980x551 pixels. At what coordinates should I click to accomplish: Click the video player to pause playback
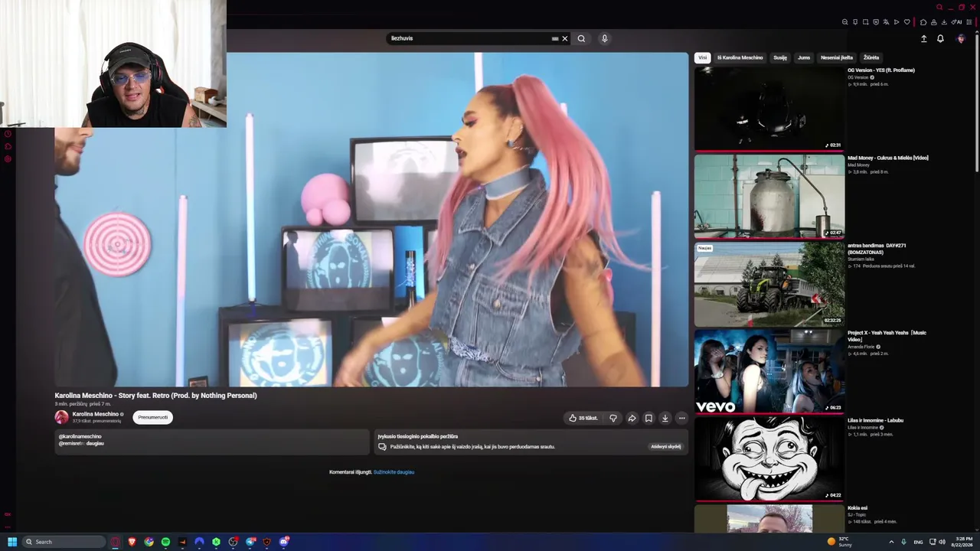[371, 220]
